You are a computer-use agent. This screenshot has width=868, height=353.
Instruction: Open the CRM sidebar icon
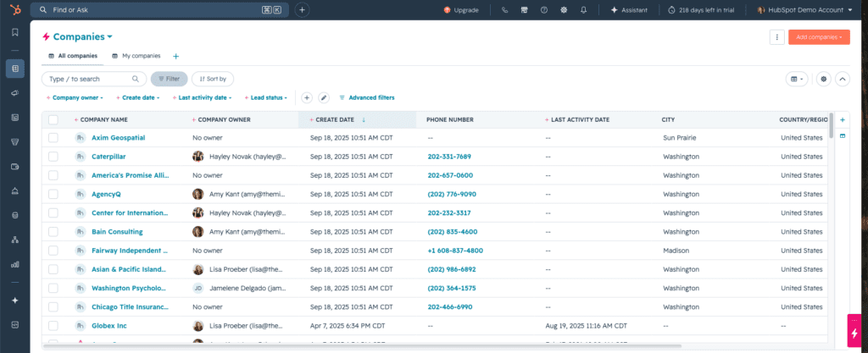point(15,69)
